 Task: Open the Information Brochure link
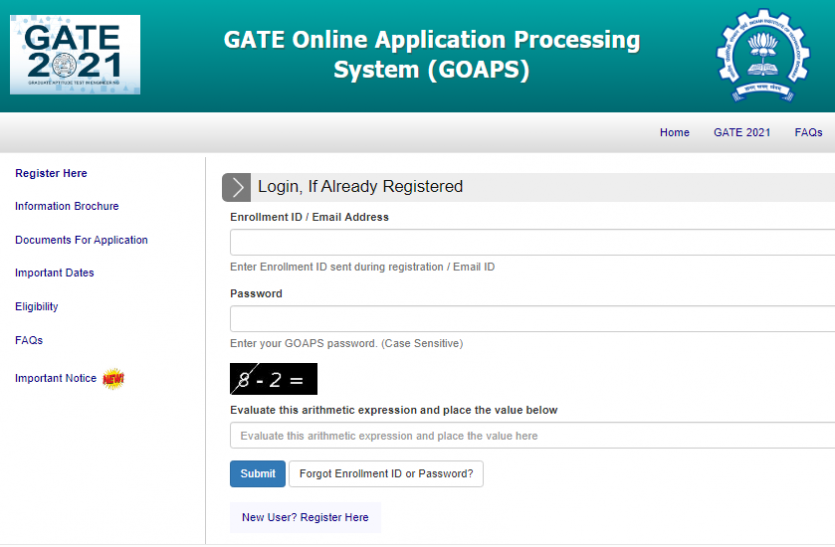(x=67, y=206)
